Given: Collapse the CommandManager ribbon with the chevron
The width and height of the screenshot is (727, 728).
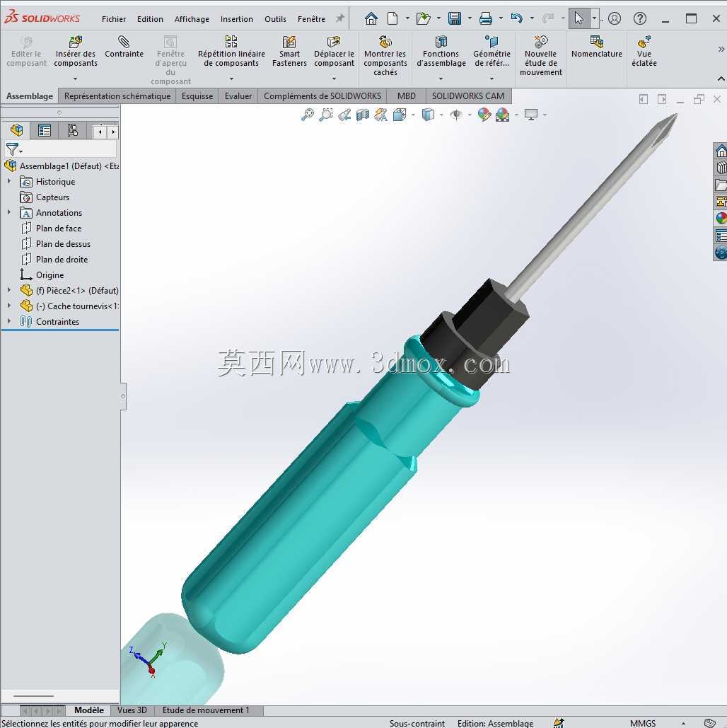Looking at the screenshot, I should (x=721, y=79).
